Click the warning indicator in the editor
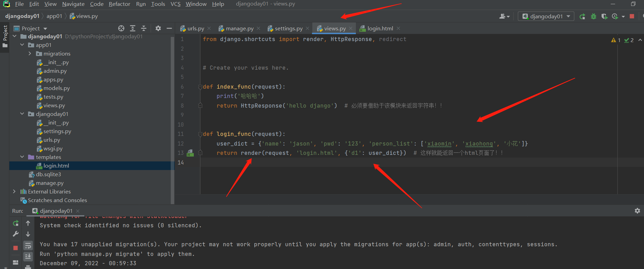This screenshot has height=269, width=644. point(616,40)
